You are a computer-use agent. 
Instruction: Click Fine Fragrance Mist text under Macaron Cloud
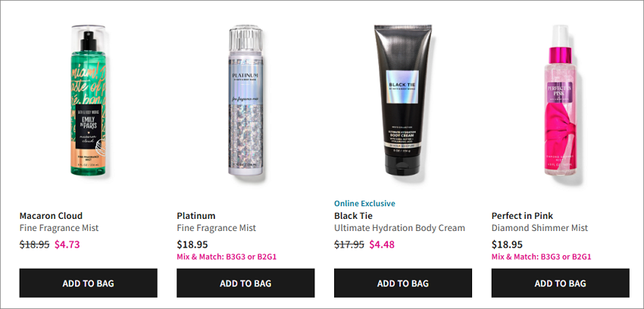59,228
